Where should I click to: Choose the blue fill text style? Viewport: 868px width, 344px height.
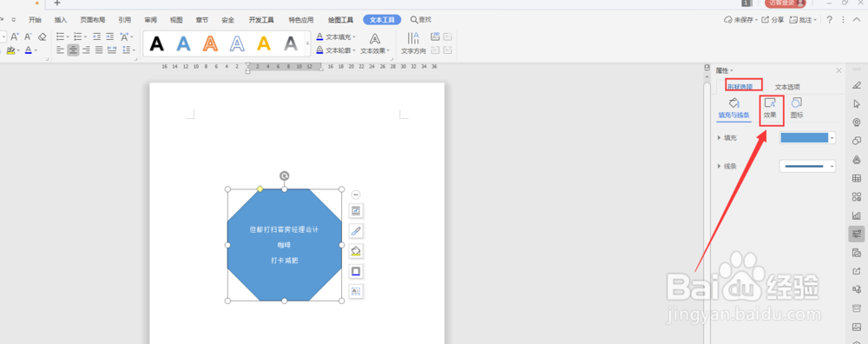(x=184, y=43)
